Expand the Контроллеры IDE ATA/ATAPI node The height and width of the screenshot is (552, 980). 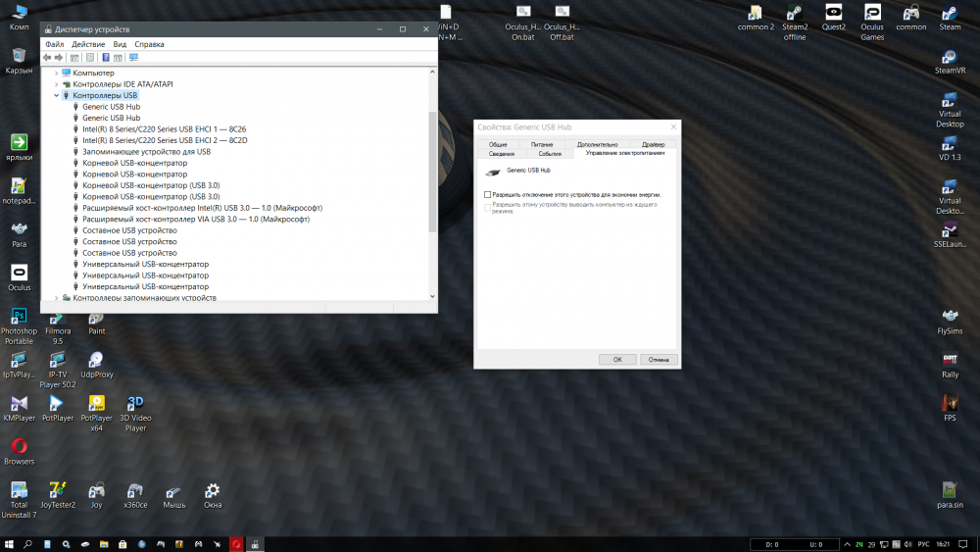pyautogui.click(x=57, y=84)
